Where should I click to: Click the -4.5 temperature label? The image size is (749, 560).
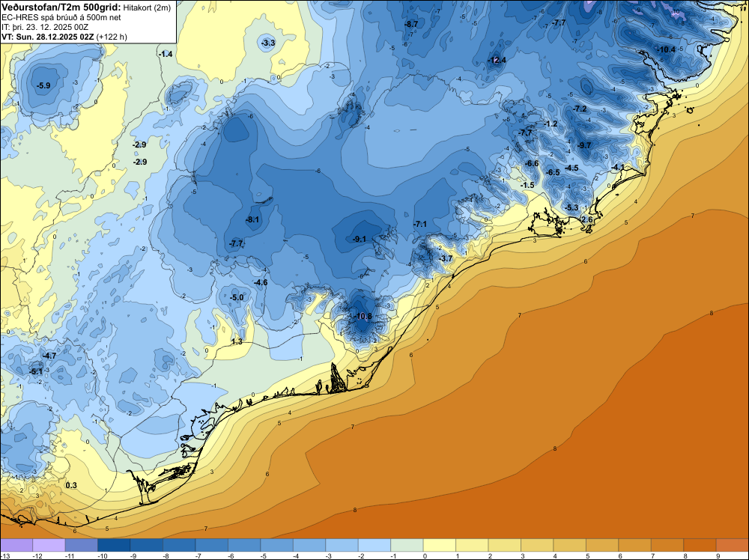[x=571, y=168]
